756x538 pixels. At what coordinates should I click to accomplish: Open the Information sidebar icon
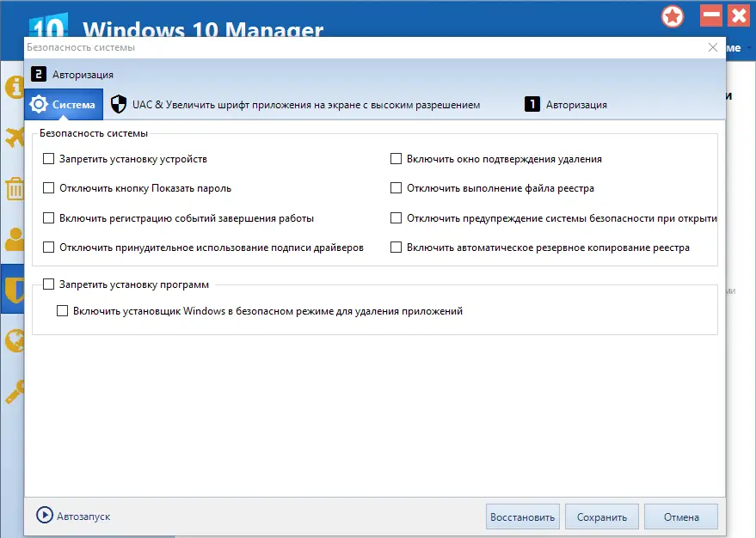pyautogui.click(x=14, y=87)
